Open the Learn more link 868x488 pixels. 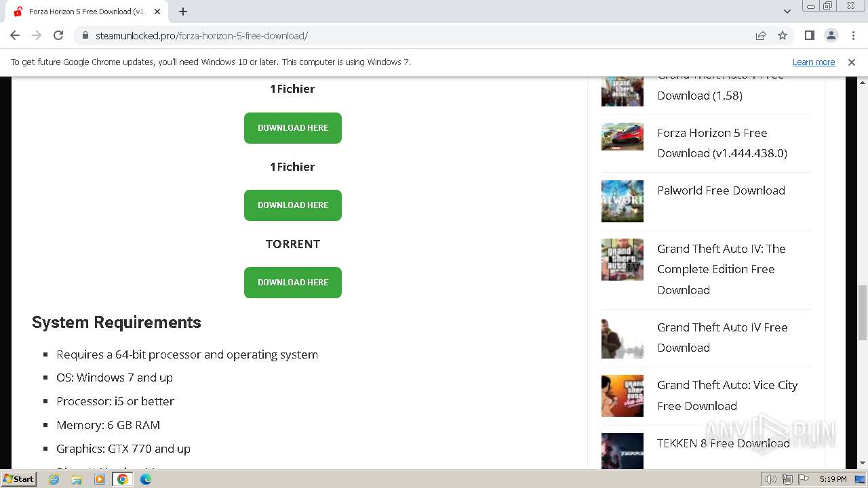pyautogui.click(x=814, y=62)
